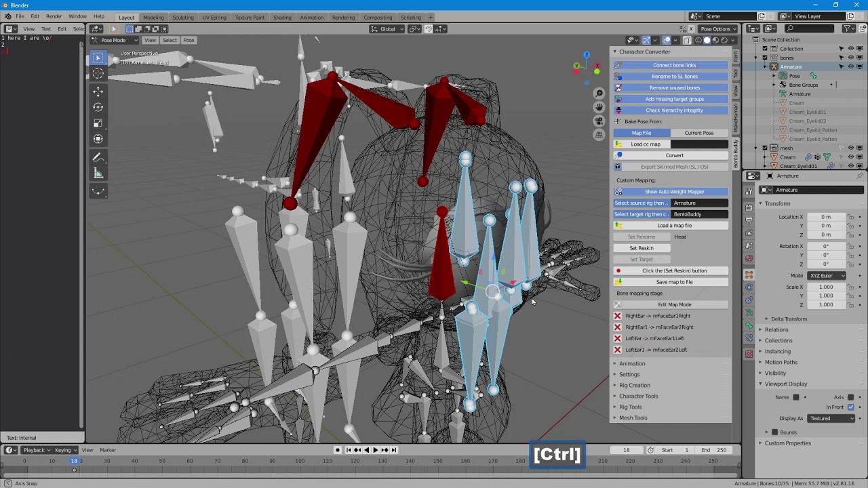Open the Object Data armature properties tab
The width and height of the screenshot is (868, 488).
tap(749, 312)
